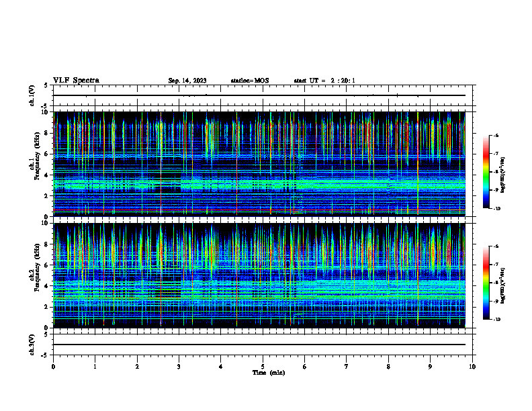
Task: Click the ch.2 "Frequency (kHz)" axis label
Action: pos(37,267)
